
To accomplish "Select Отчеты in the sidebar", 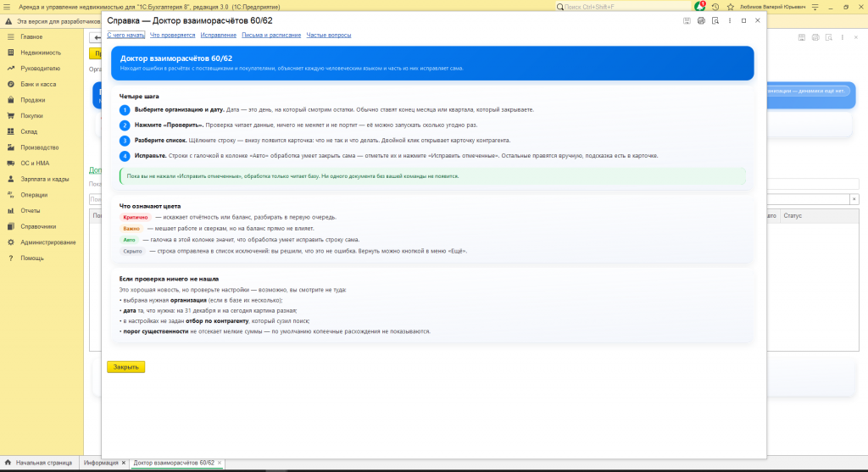I will pos(31,210).
